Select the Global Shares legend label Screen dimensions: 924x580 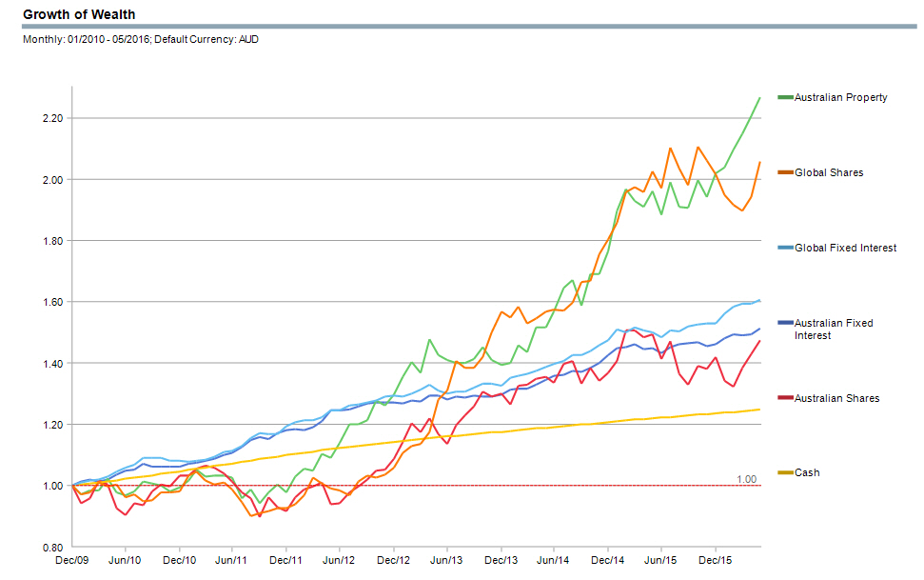[829, 172]
